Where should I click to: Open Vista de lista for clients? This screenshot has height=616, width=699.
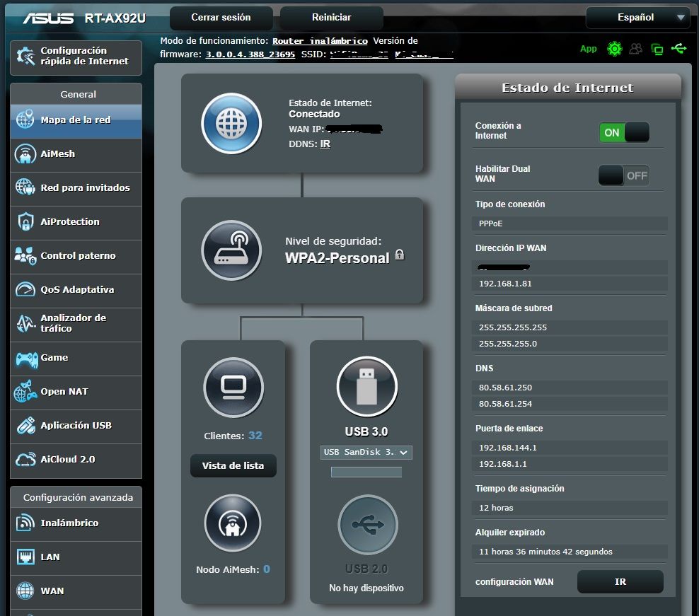233,465
